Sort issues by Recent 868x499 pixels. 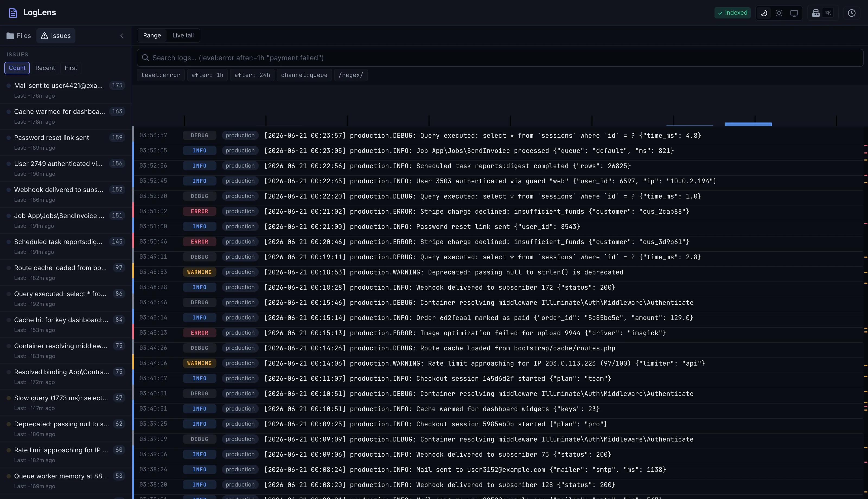(45, 68)
